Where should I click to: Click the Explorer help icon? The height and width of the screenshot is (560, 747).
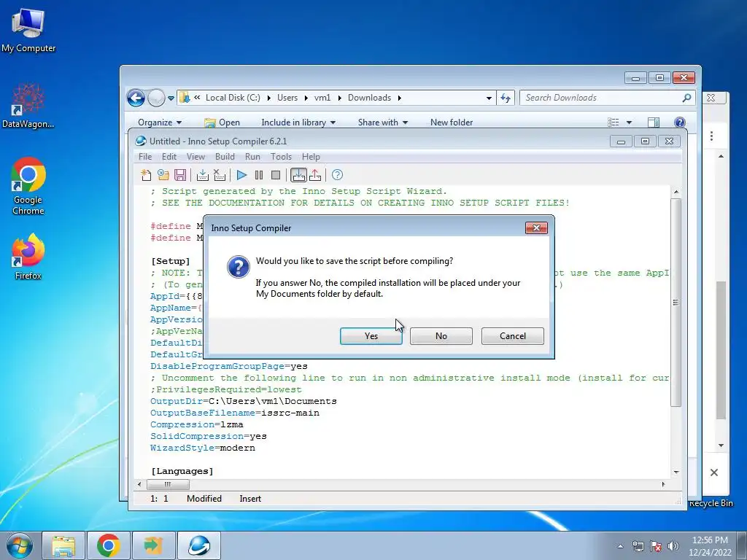click(680, 122)
